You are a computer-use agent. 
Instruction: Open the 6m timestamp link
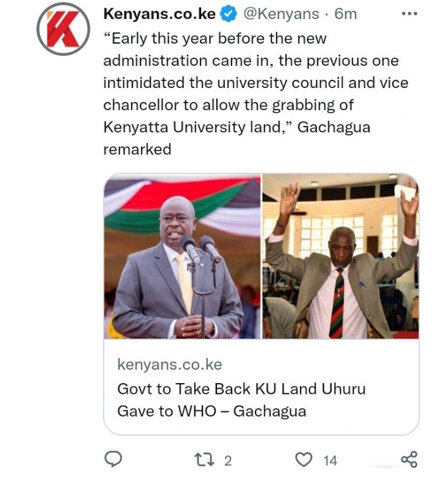coord(345,14)
